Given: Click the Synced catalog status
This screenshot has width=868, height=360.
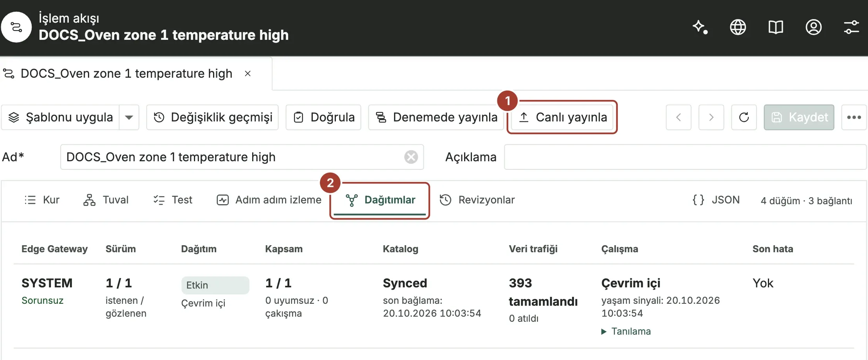Looking at the screenshot, I should click(405, 283).
